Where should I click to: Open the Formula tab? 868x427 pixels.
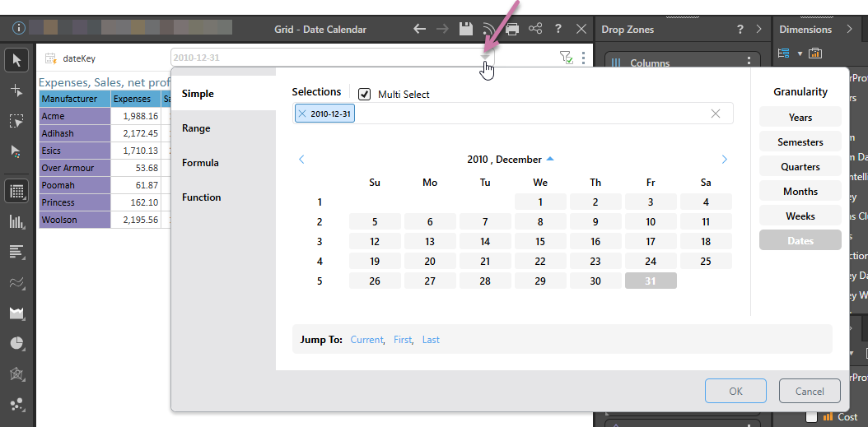point(200,163)
